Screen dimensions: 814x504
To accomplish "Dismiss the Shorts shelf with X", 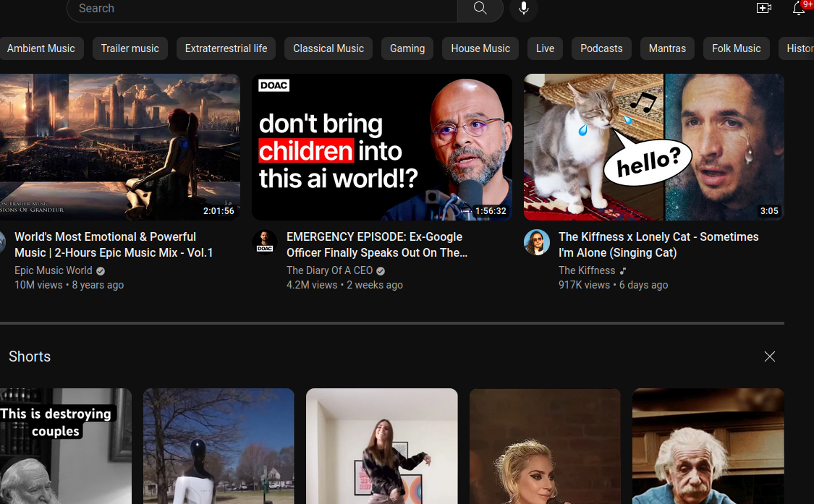I will (x=770, y=356).
